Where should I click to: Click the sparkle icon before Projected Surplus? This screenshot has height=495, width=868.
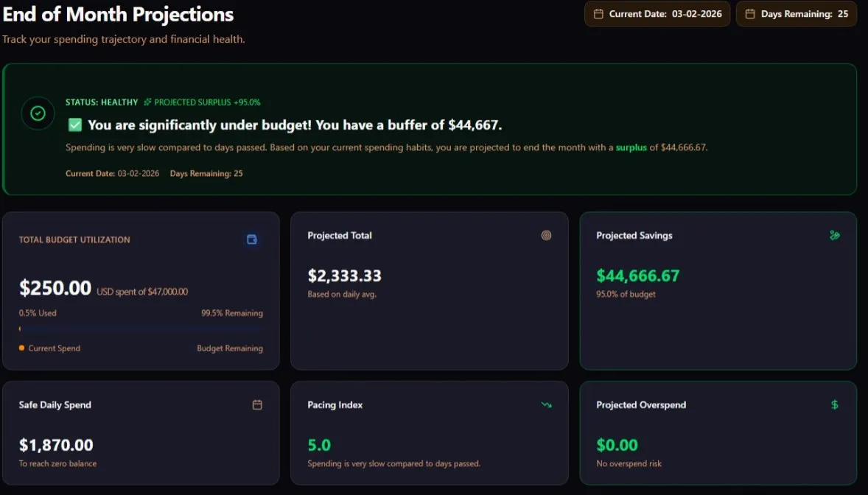pyautogui.click(x=147, y=102)
